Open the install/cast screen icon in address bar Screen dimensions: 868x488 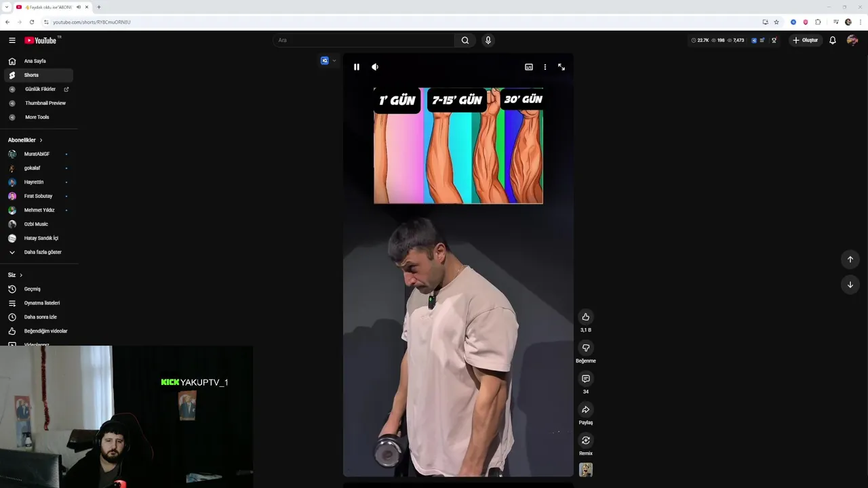tap(765, 22)
